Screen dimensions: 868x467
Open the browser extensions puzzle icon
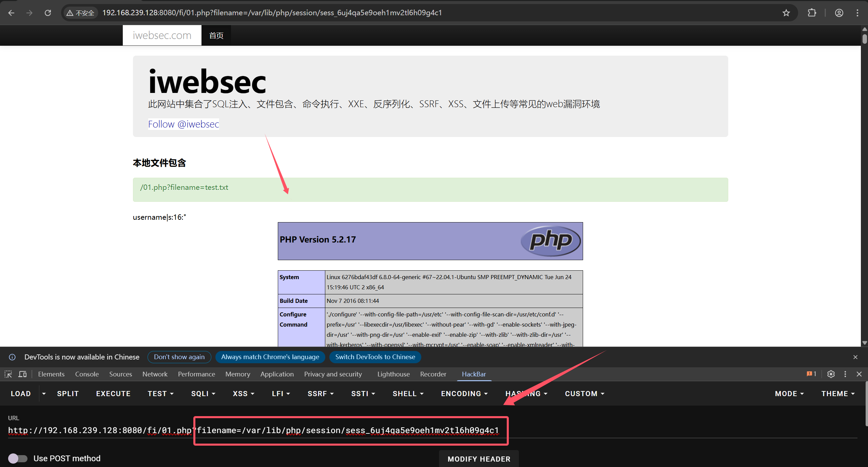tap(812, 13)
